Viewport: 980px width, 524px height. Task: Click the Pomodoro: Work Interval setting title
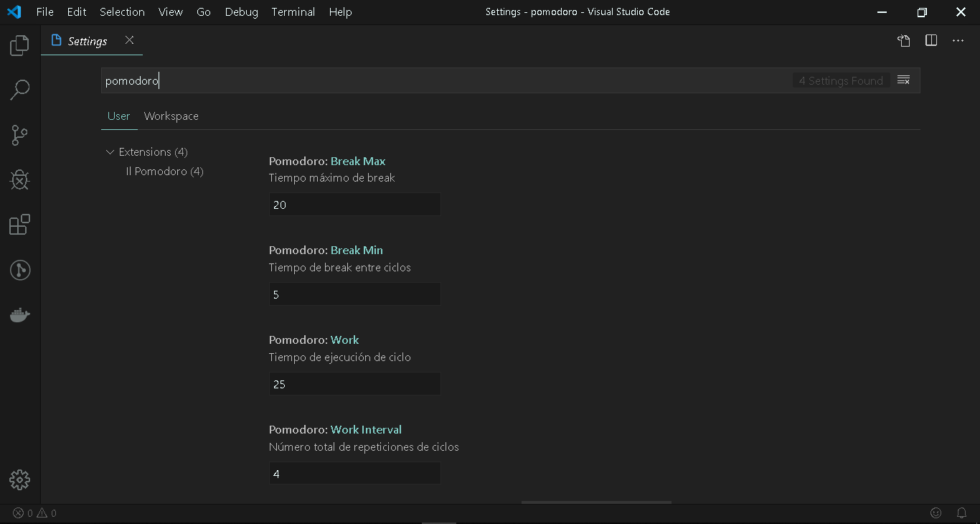click(335, 429)
